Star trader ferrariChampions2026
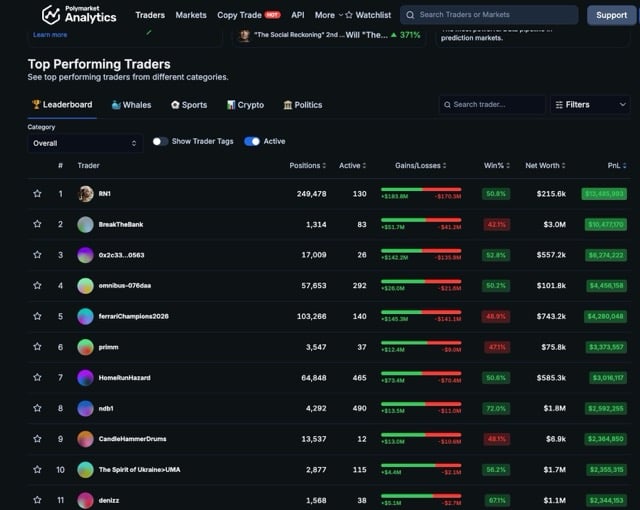Viewport: 640px width, 510px height. pyautogui.click(x=37, y=316)
